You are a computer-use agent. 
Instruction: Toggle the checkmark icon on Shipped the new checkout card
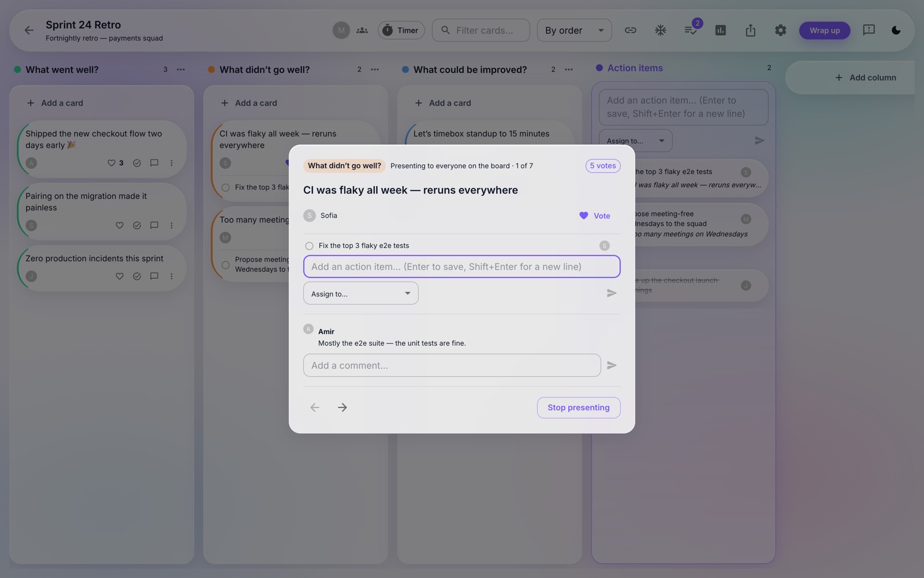pos(137,163)
